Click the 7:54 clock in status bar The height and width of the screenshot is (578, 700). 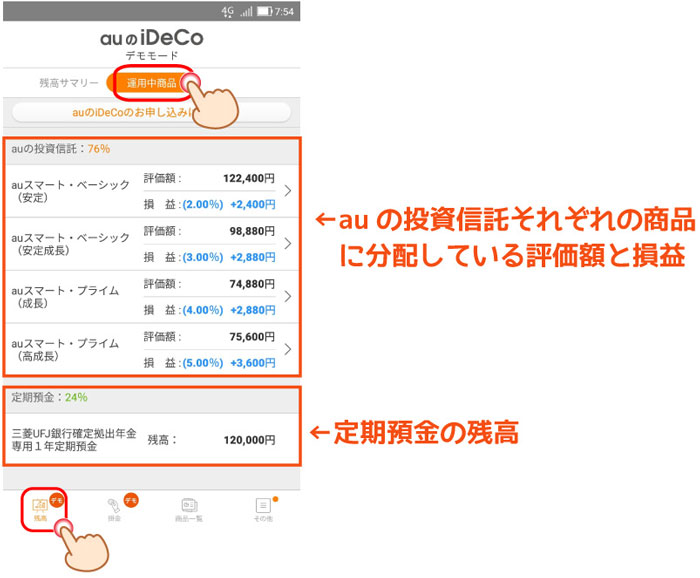[284, 12]
